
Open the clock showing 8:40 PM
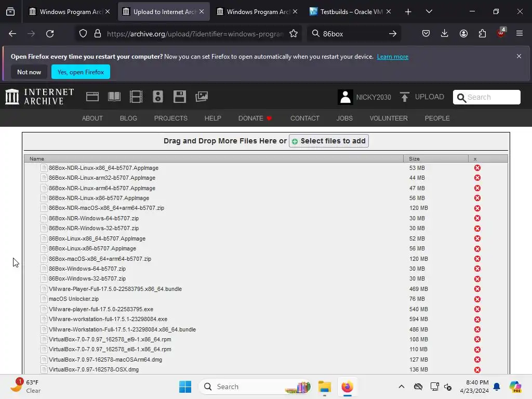point(474,387)
